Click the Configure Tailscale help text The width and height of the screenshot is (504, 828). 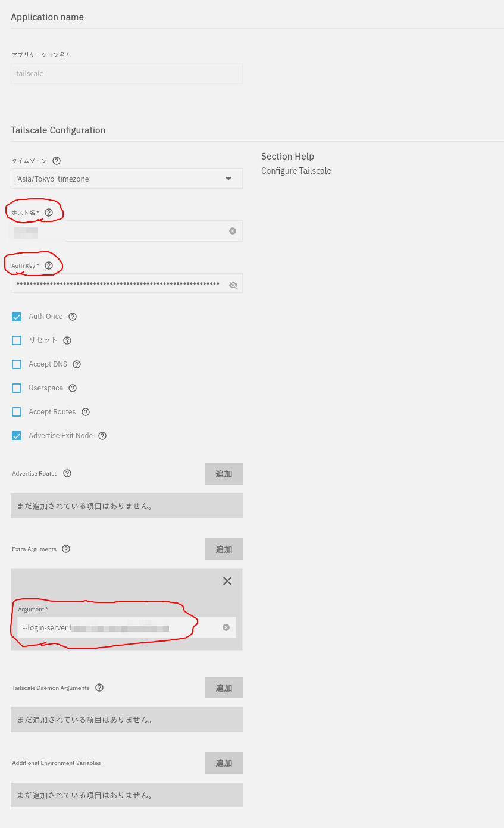296,171
